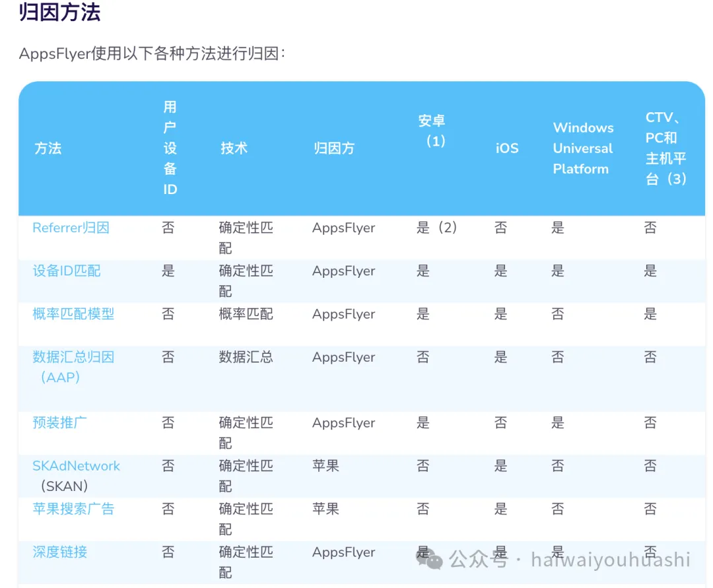Click the iOS 是 cell in SKAdNetwork row
The height and width of the screenshot is (588, 713).
[x=500, y=466]
